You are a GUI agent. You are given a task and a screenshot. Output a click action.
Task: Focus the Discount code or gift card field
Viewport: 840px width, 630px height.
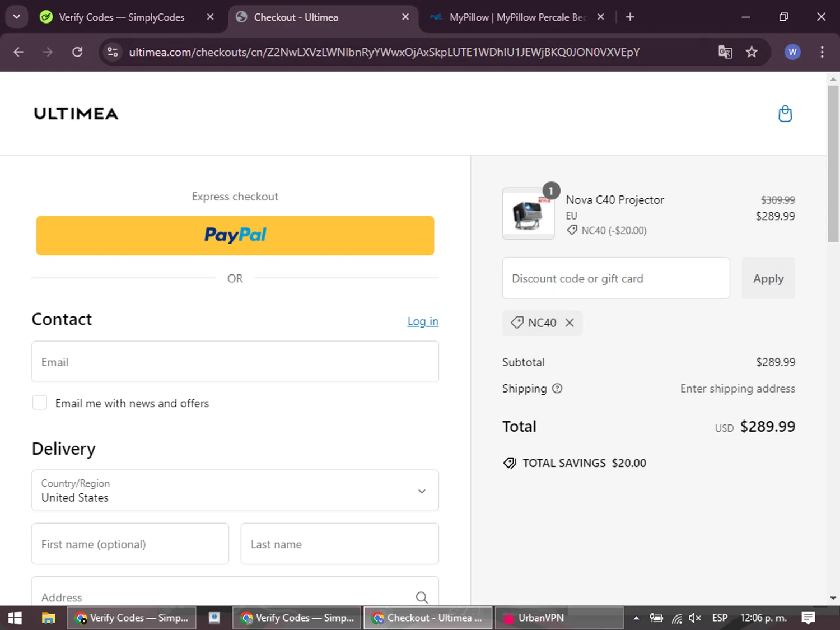pos(616,278)
